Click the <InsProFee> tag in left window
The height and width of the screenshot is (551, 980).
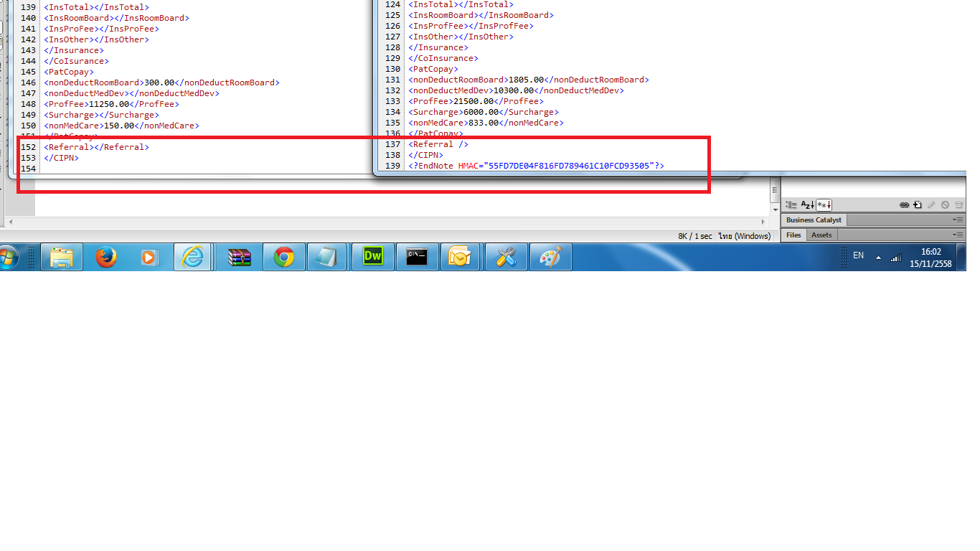tap(72, 29)
